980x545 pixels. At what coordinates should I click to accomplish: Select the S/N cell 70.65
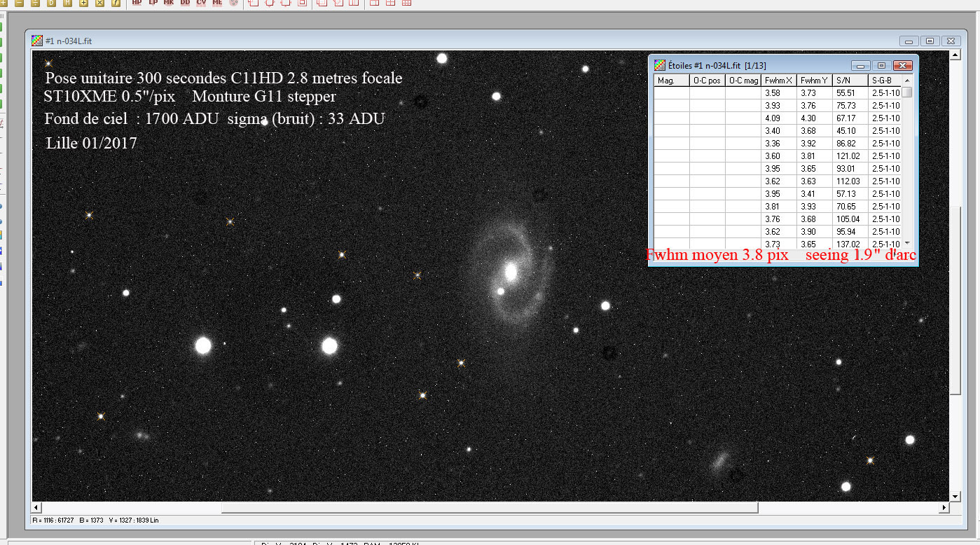click(x=851, y=207)
